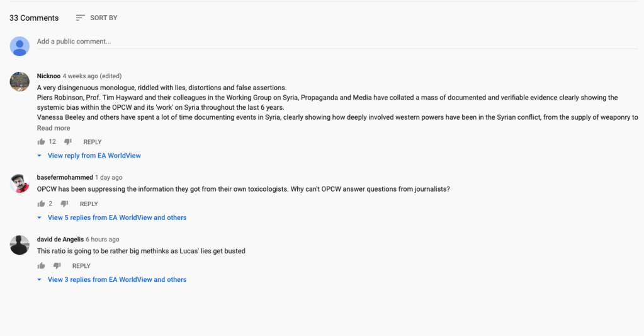Dislike Nicknoo's comment with thumbs down

click(x=68, y=142)
